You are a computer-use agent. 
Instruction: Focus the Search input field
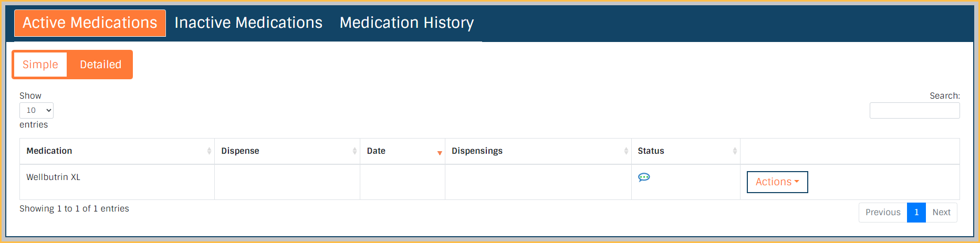(914, 111)
